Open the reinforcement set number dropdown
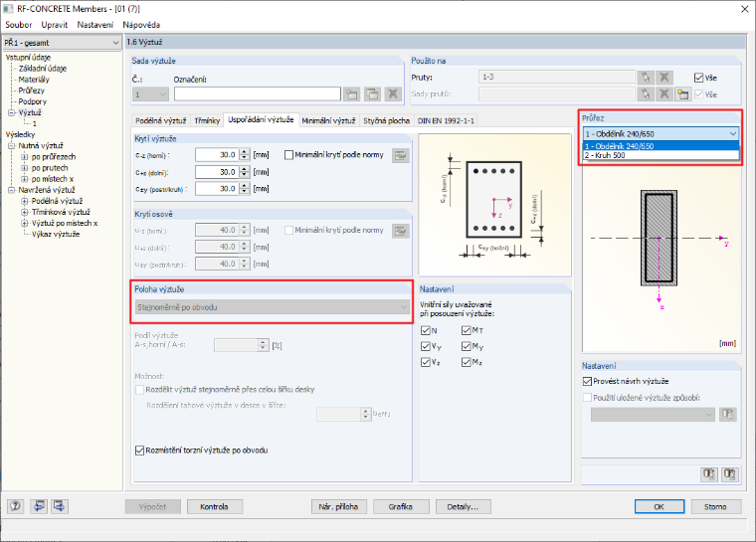The height and width of the screenshot is (542, 756). [150, 94]
